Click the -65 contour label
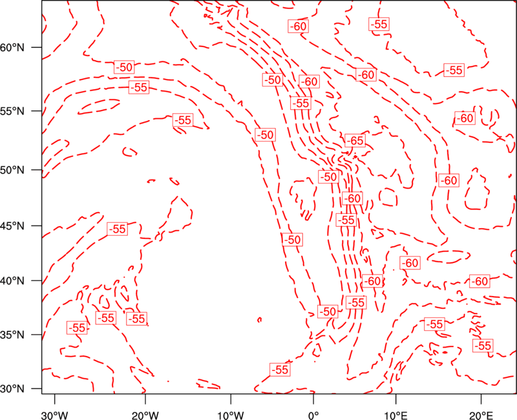This screenshot has width=517, height=420. click(355, 141)
